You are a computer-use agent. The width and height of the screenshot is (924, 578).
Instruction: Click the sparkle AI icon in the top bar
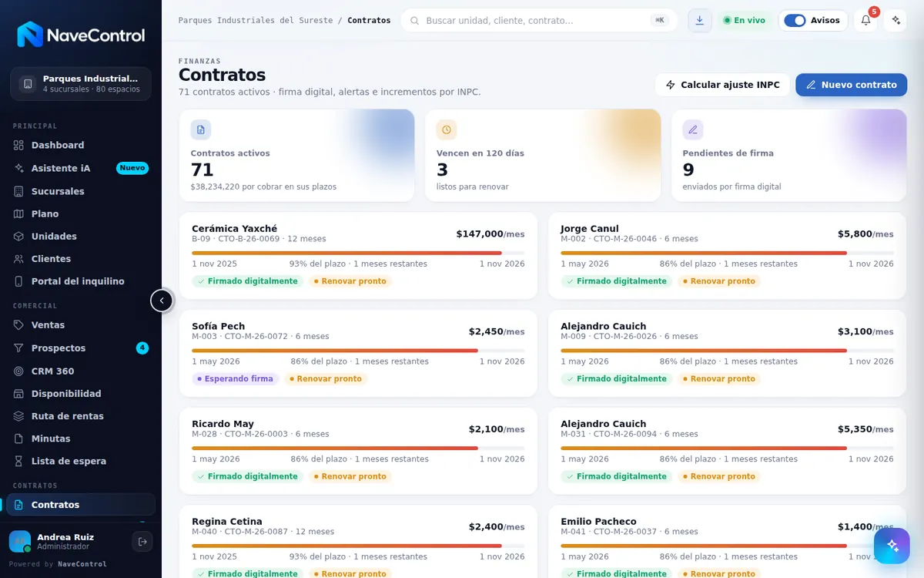coord(896,20)
